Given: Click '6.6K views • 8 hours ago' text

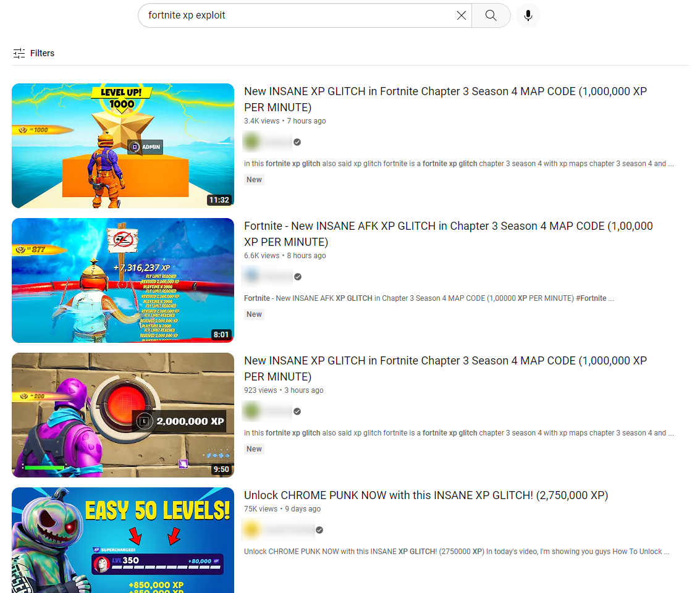Looking at the screenshot, I should point(285,256).
